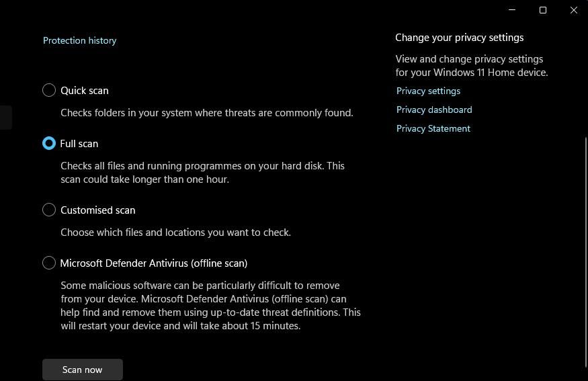Minimize the Windows Security window
The height and width of the screenshot is (381, 588).
[513, 10]
